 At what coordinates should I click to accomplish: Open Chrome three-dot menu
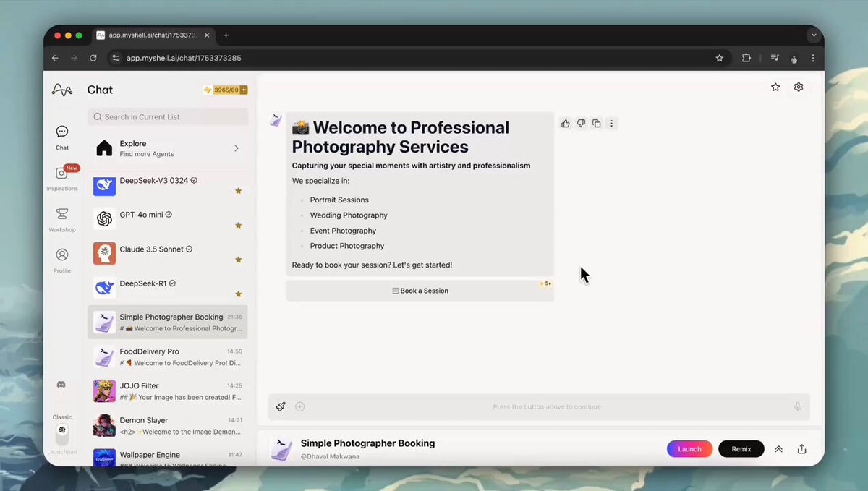814,58
